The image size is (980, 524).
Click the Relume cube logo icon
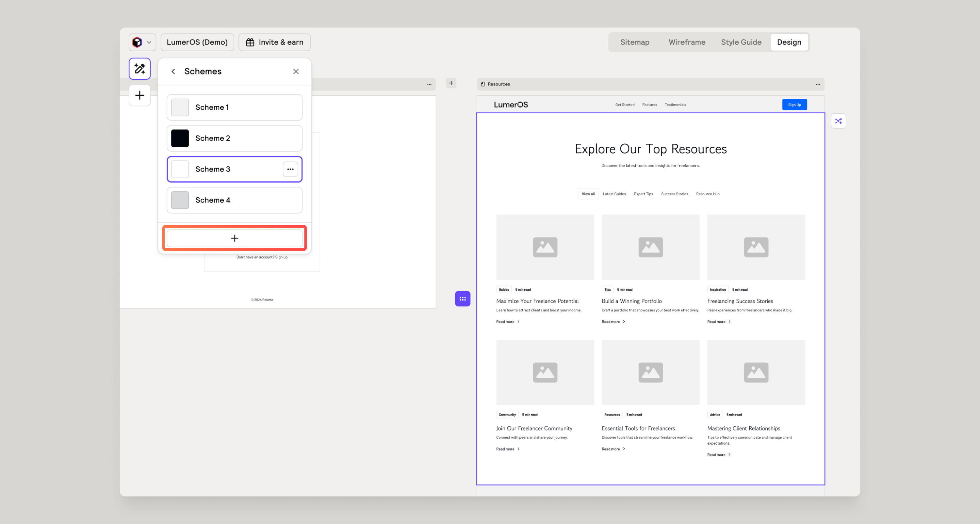(137, 42)
